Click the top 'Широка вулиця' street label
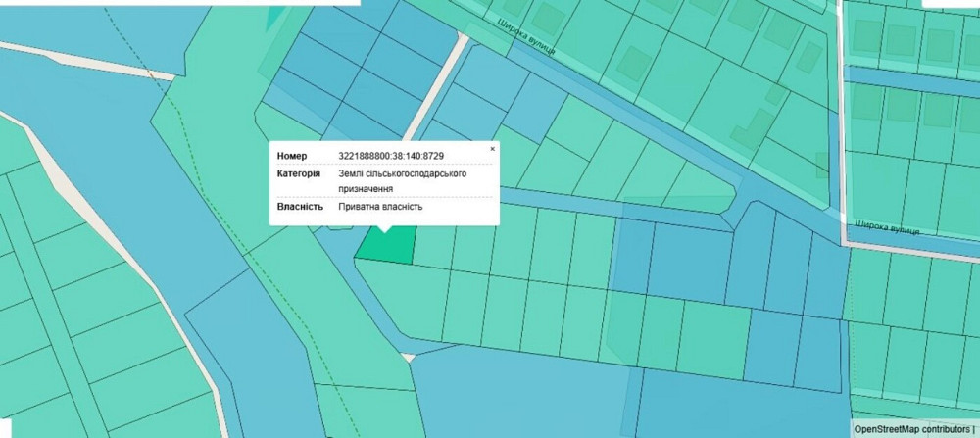Screen dimensions: 980x438 (527, 37)
